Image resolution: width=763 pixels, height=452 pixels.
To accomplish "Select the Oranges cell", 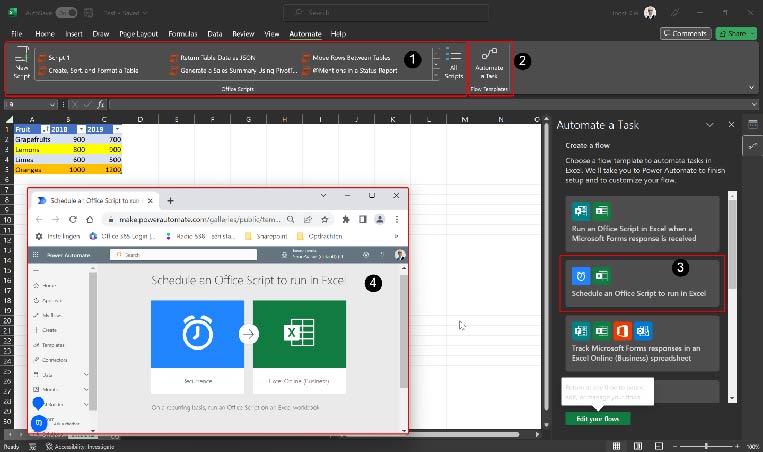I will click(32, 170).
